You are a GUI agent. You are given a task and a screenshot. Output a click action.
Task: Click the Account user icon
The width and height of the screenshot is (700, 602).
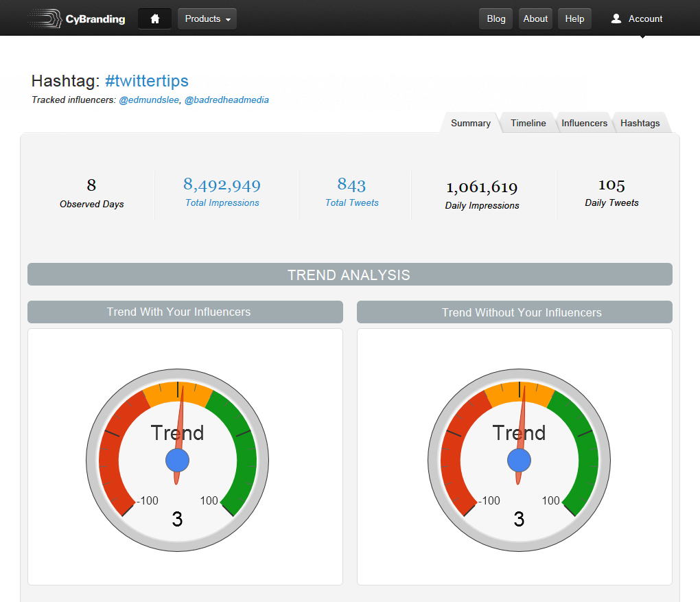pos(616,19)
